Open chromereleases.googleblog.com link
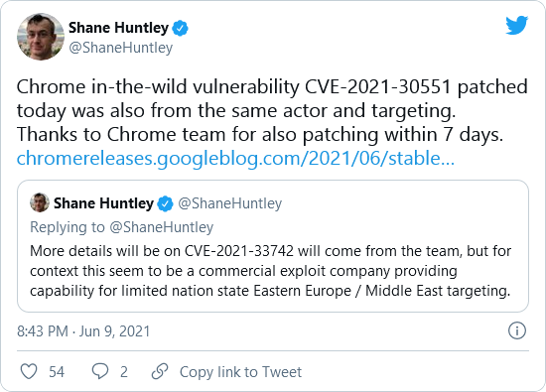This screenshot has height=392, width=546. pyautogui.click(x=235, y=159)
